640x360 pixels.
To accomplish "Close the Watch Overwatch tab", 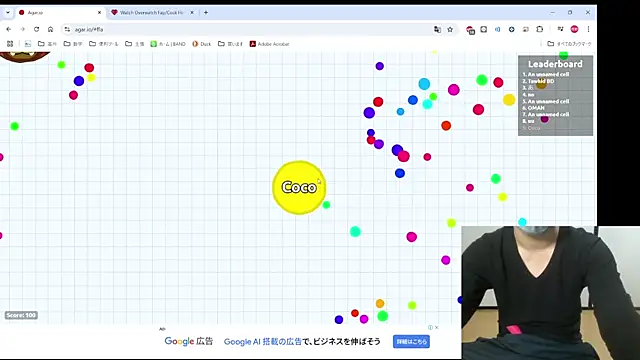I will click(192, 13).
